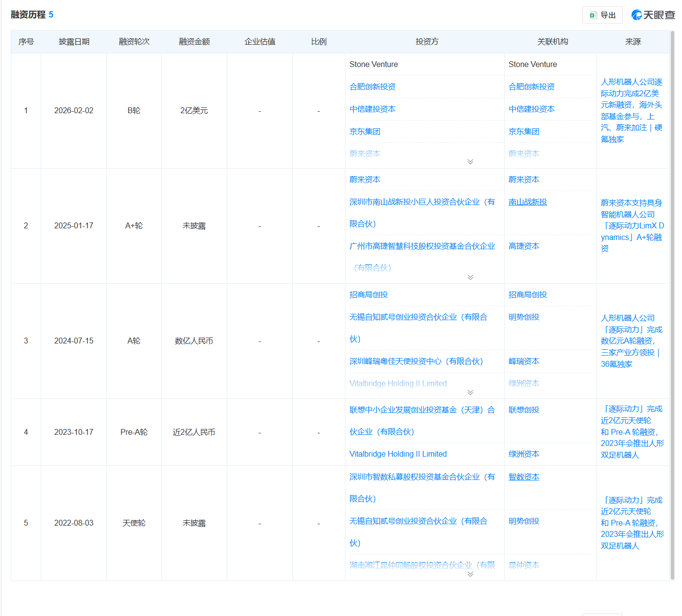Screen dimensions: 682x616
Task: Expand the investor list in the 2022-08-03 天使轮 row
Action: (470, 574)
